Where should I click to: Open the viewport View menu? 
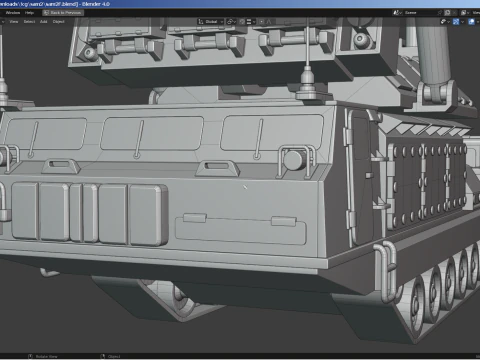14,22
